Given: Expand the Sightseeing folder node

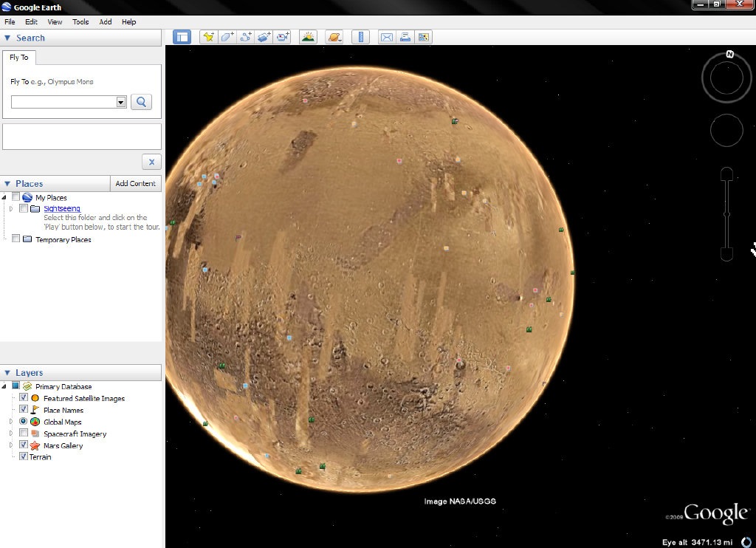Looking at the screenshot, I should (x=10, y=209).
